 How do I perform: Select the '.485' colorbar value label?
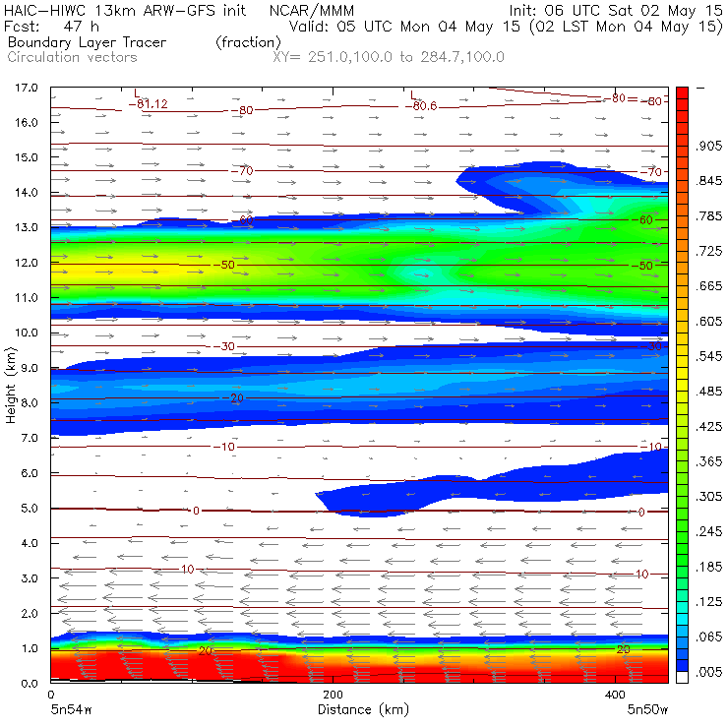pos(709,392)
